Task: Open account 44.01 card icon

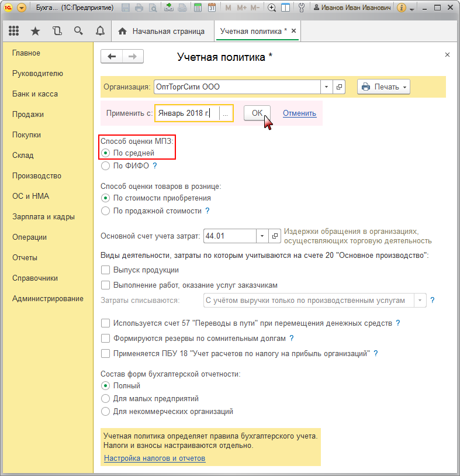Action: pos(275,236)
